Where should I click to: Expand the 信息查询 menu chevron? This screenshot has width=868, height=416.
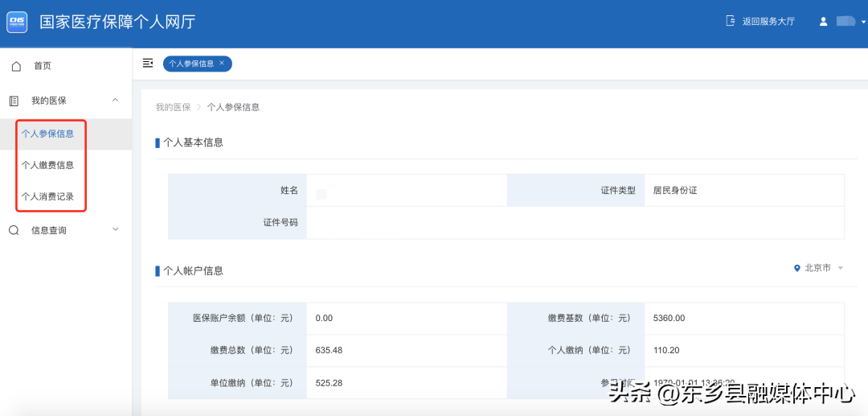[x=115, y=229]
